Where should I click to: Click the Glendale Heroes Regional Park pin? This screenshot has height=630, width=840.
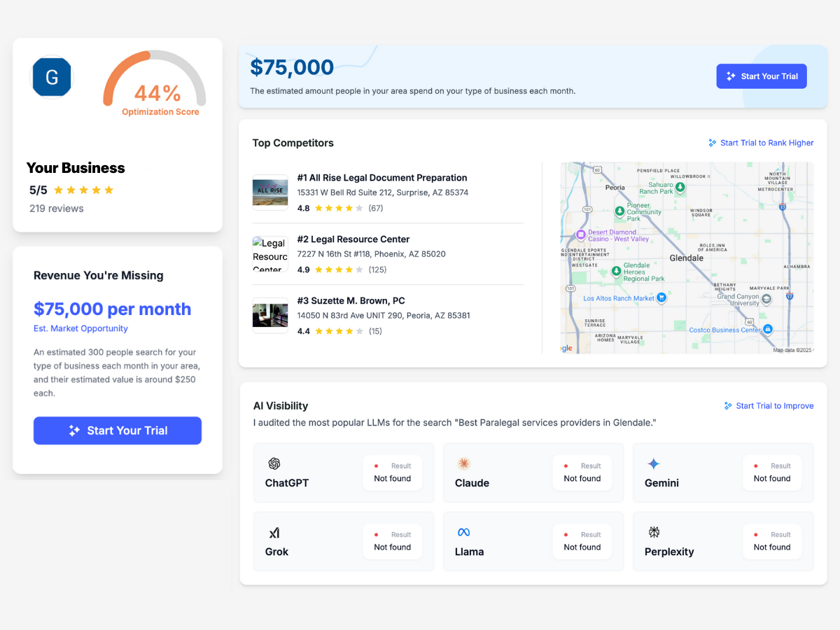[616, 271]
